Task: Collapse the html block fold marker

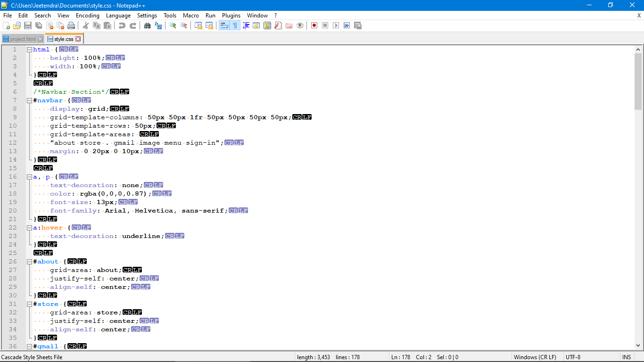Action: (x=30, y=49)
